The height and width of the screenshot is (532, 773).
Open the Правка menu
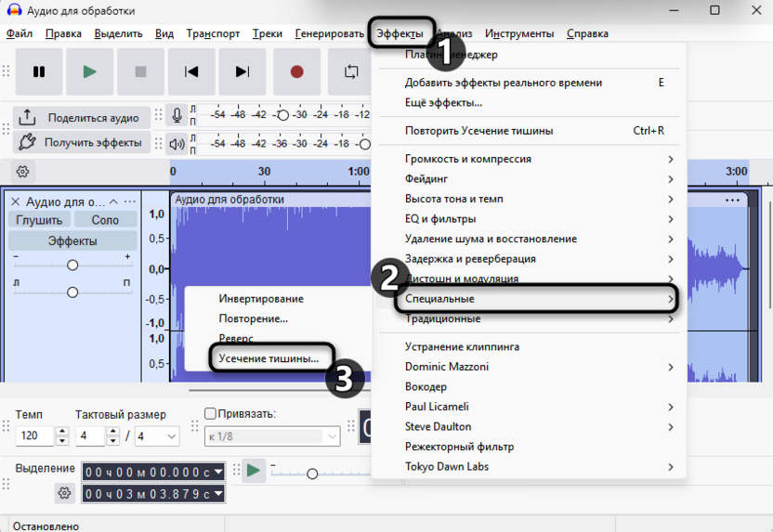63,33
